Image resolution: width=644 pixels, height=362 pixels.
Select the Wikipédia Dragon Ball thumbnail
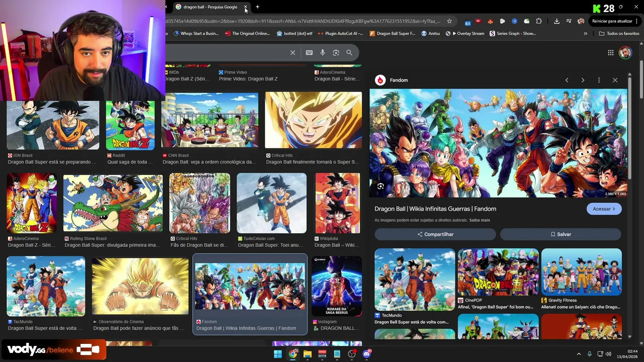tap(338, 203)
